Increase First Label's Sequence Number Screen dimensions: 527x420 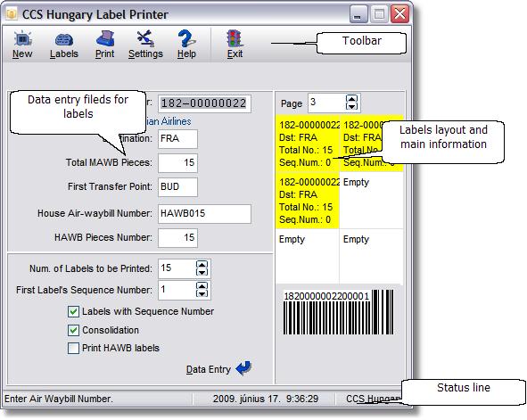pos(202,286)
